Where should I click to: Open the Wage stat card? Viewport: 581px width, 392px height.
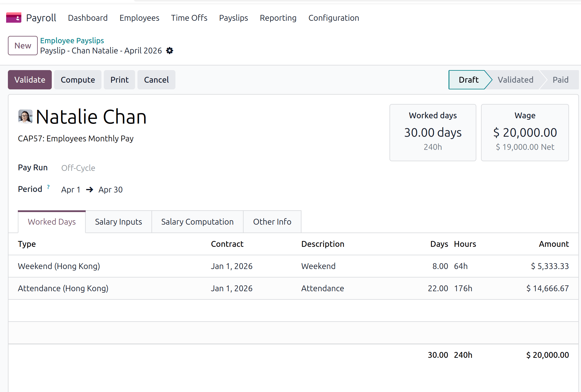click(525, 133)
